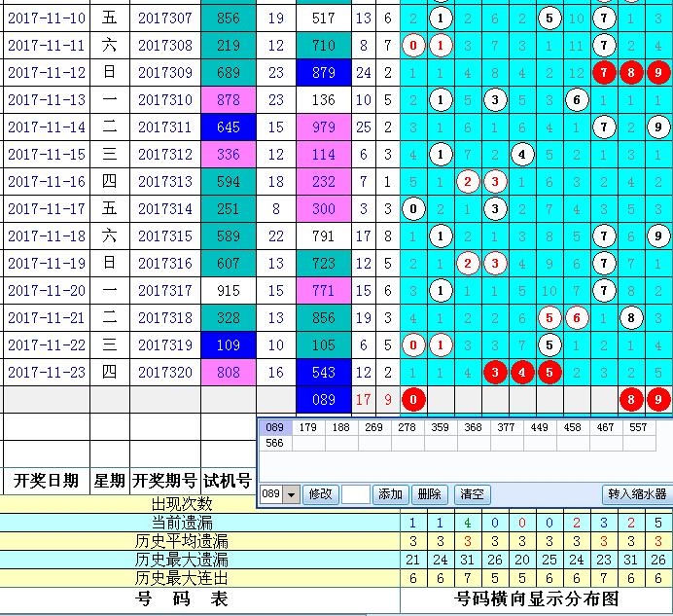Clear the number list with 清空

click(472, 494)
